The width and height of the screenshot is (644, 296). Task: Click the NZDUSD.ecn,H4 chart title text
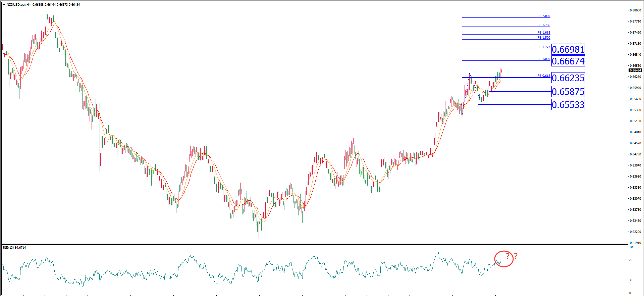18,5
